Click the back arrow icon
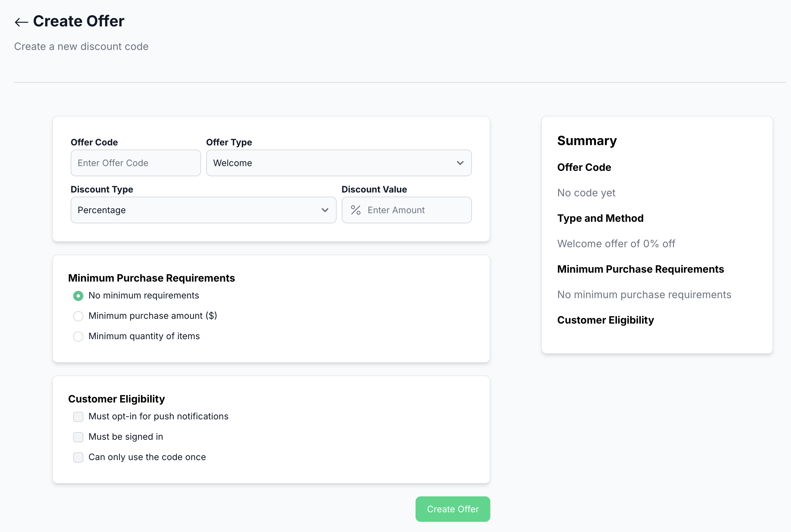Viewport: 791px width, 532px height. coord(21,22)
